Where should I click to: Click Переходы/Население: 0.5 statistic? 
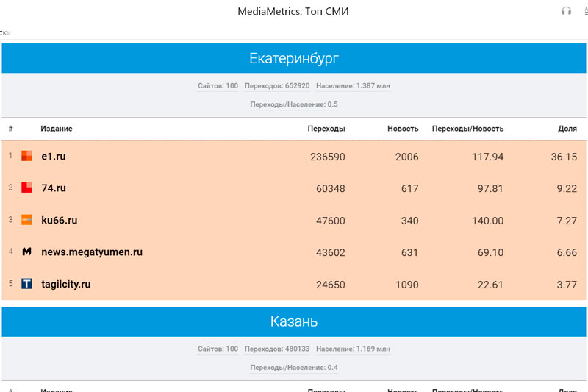(294, 104)
